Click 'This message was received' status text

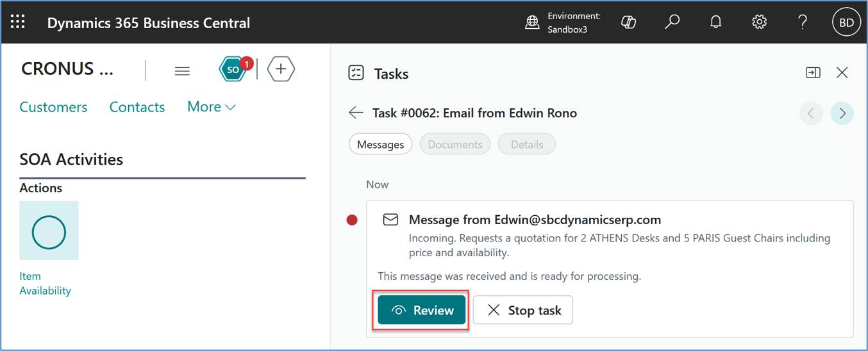(x=509, y=277)
